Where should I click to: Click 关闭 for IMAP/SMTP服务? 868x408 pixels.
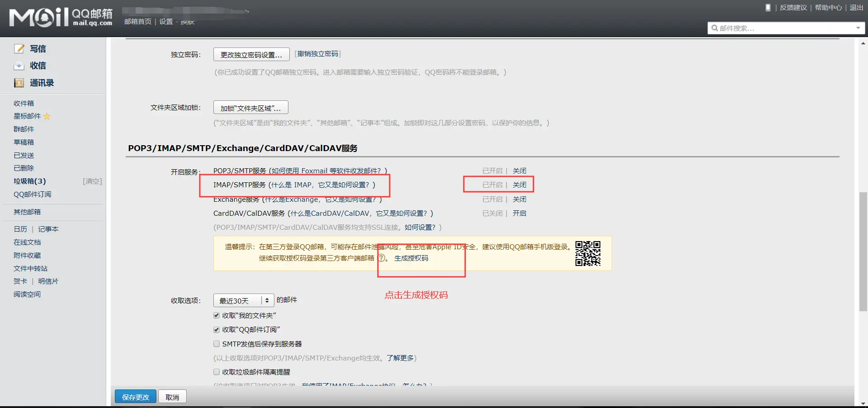(519, 185)
